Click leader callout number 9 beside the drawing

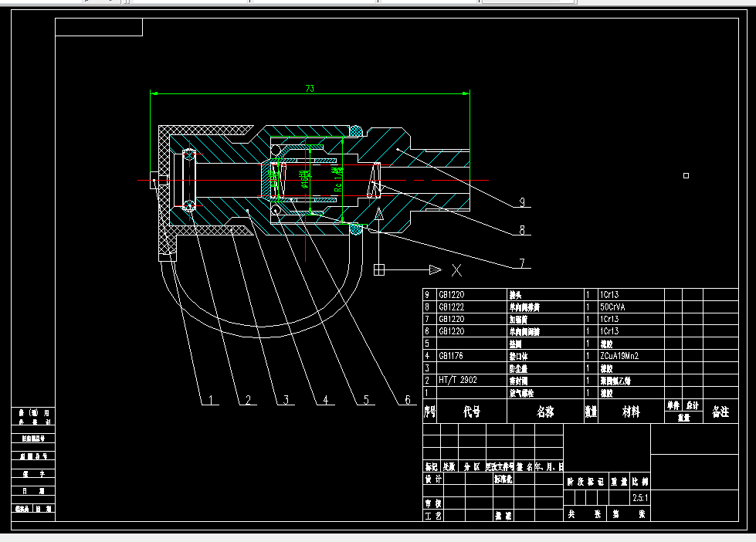pyautogui.click(x=522, y=202)
